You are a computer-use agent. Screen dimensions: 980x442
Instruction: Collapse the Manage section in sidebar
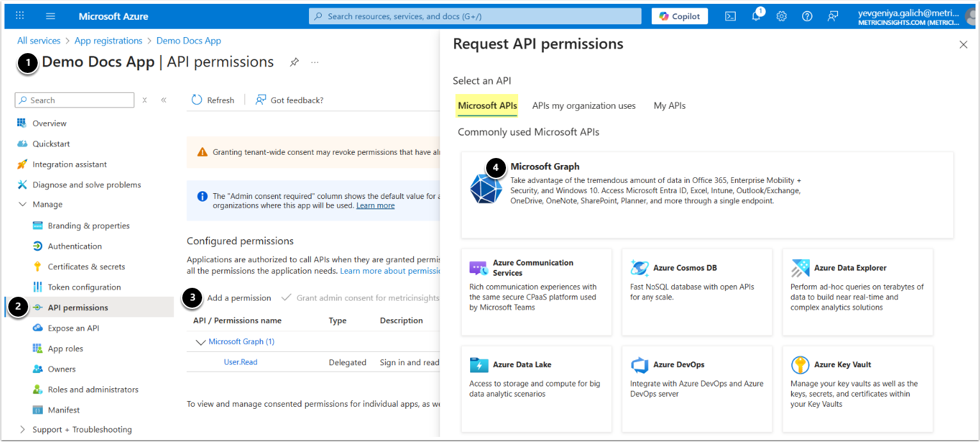(23, 205)
